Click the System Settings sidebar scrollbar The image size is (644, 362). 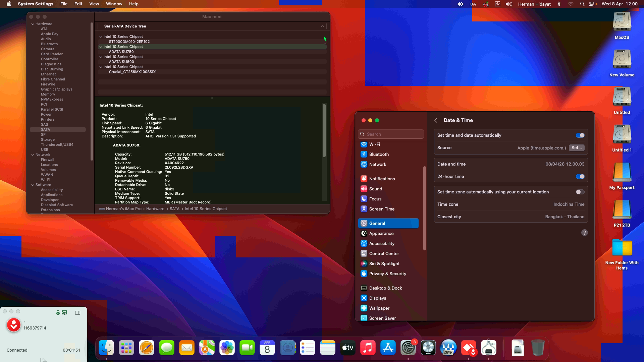(x=425, y=208)
